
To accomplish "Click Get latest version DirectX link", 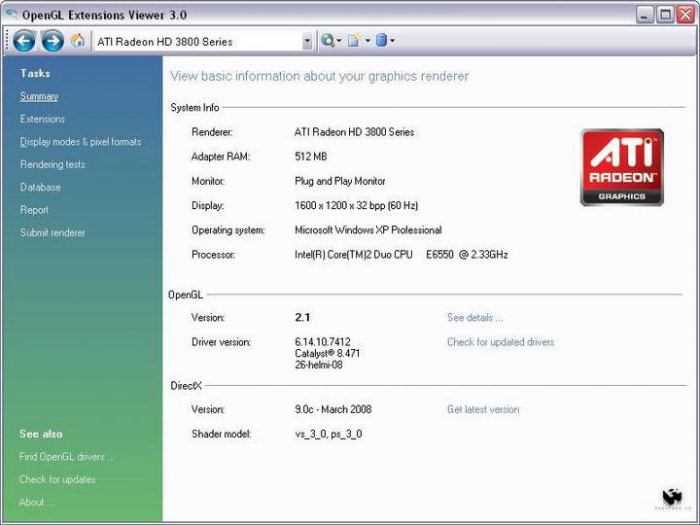I will 483,409.
